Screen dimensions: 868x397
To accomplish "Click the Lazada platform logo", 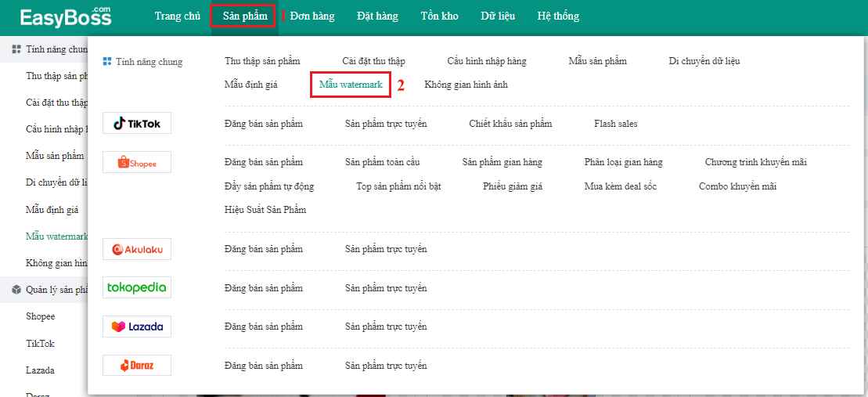I will click(x=137, y=327).
